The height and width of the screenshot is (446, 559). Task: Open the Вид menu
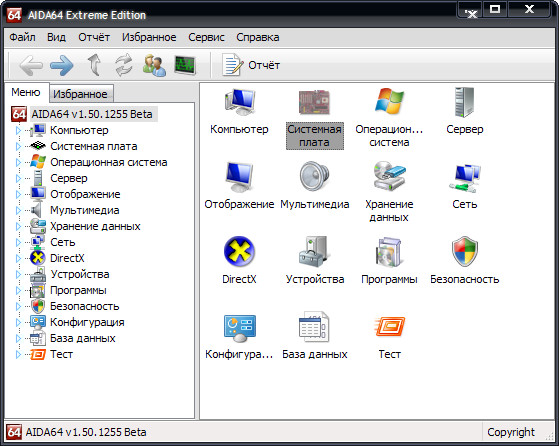pyautogui.click(x=56, y=37)
